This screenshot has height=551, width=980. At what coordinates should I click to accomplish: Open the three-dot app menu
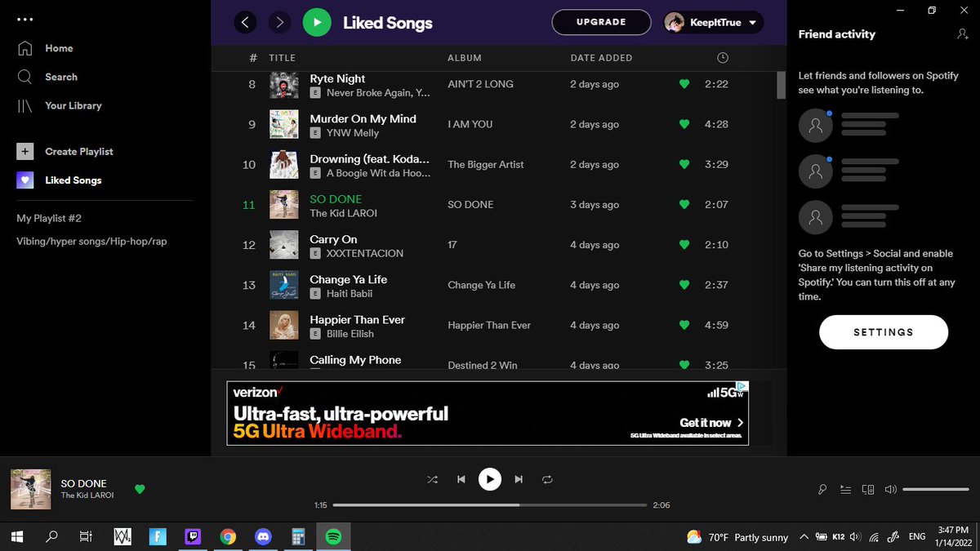click(25, 19)
